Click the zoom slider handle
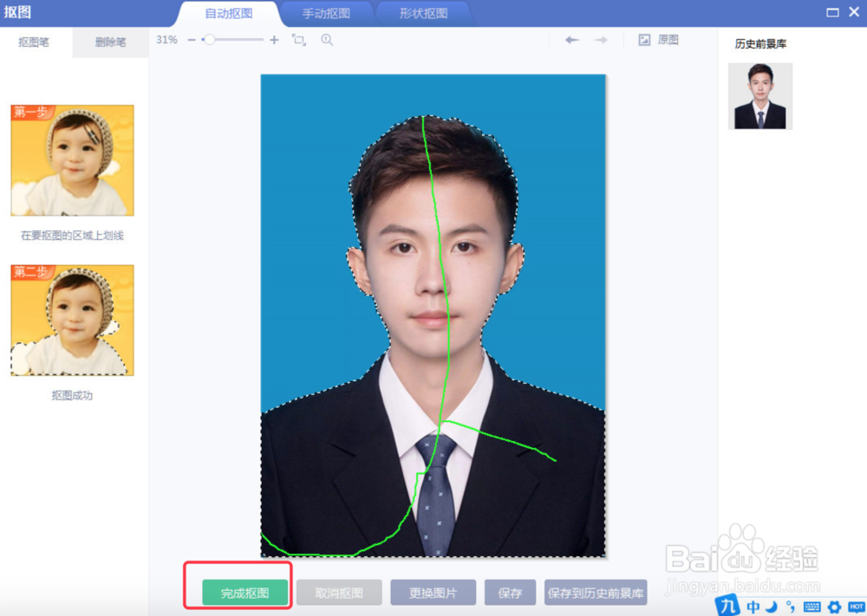Image resolution: width=867 pixels, height=616 pixels. 209,40
